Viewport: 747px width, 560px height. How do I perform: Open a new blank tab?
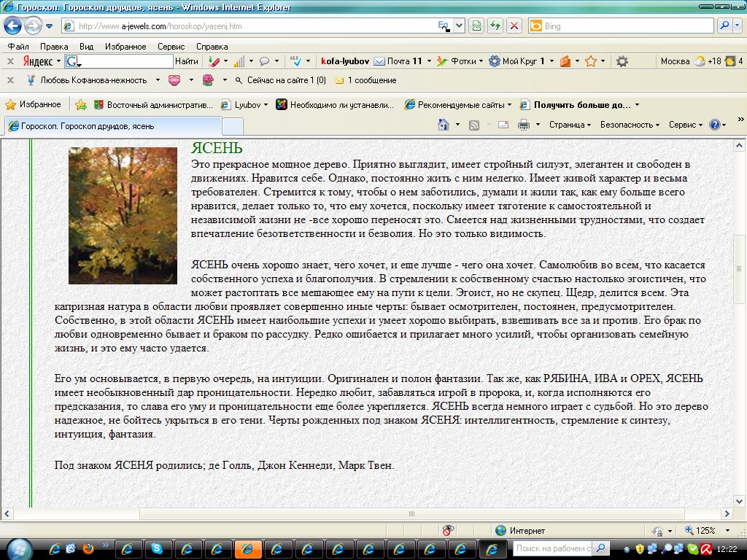pyautogui.click(x=233, y=127)
